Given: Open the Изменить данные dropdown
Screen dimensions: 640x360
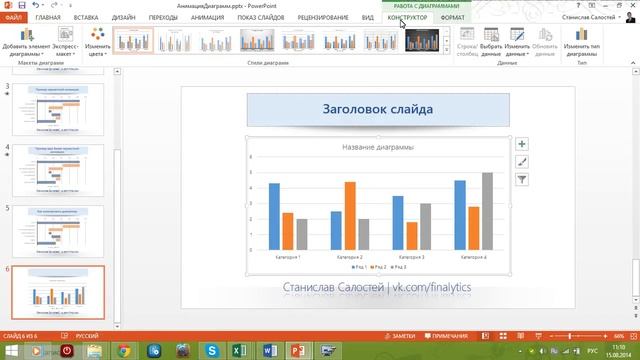Looking at the screenshot, I should click(517, 42).
